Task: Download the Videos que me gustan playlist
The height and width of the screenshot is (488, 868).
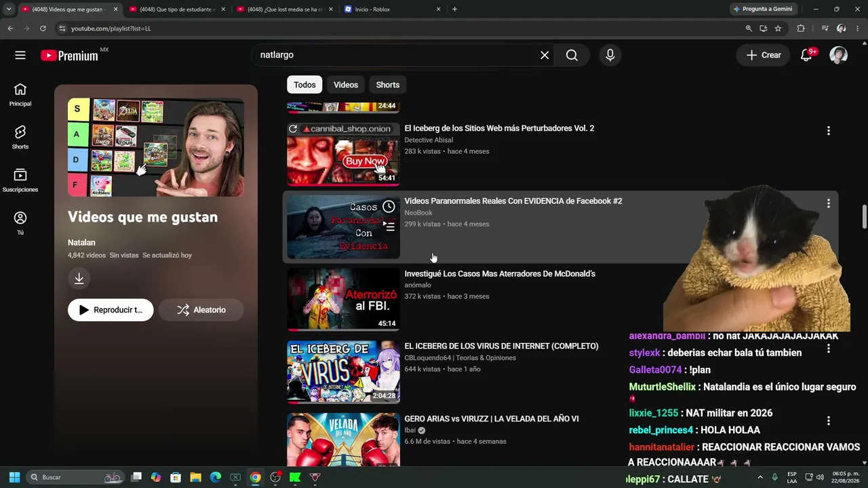Action: point(79,279)
